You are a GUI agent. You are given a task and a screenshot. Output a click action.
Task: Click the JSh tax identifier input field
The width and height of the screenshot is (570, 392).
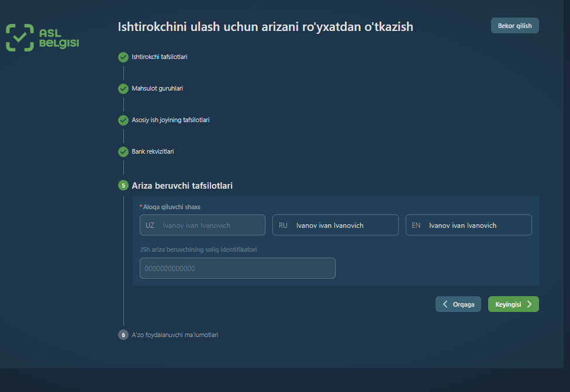237,269
